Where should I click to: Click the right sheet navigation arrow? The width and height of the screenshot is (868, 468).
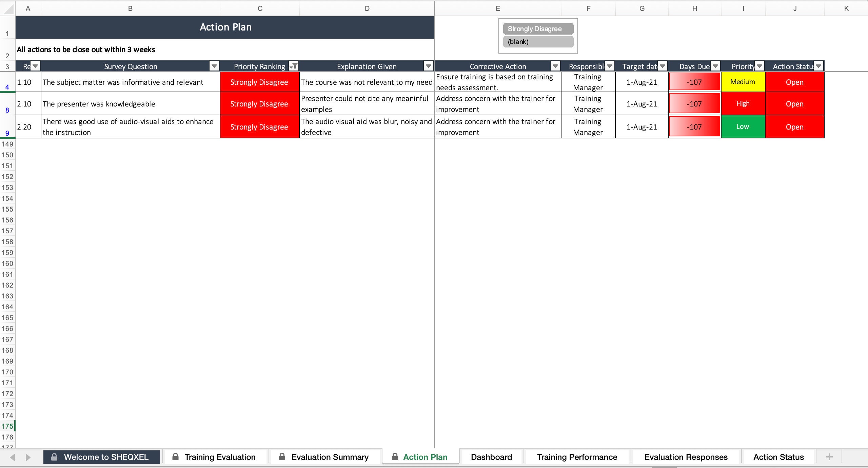tap(28, 457)
